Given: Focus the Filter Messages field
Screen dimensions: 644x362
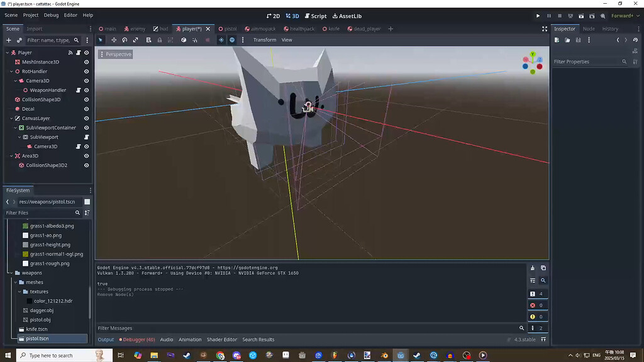Looking at the screenshot, I should click(x=311, y=328).
